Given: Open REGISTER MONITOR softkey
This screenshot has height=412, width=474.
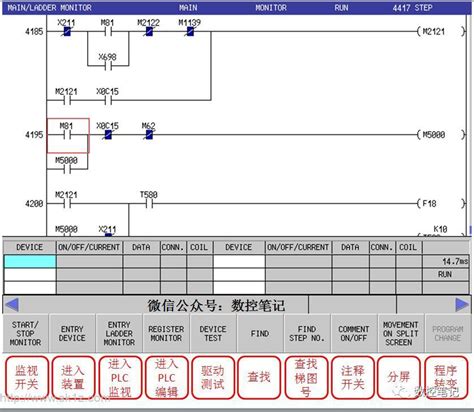Looking at the screenshot, I should [166, 333].
